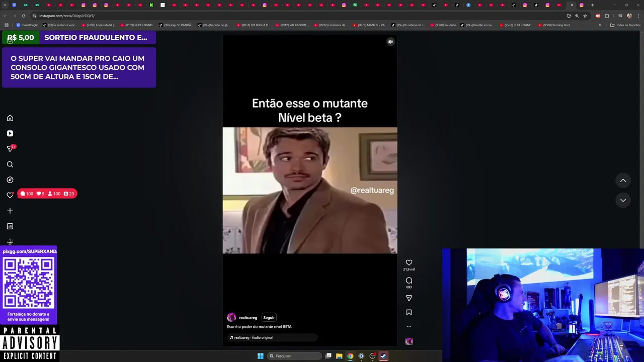This screenshot has height=362, width=644.
Task: Open OBS Studio from taskbar
Action: pyautogui.click(x=372, y=356)
